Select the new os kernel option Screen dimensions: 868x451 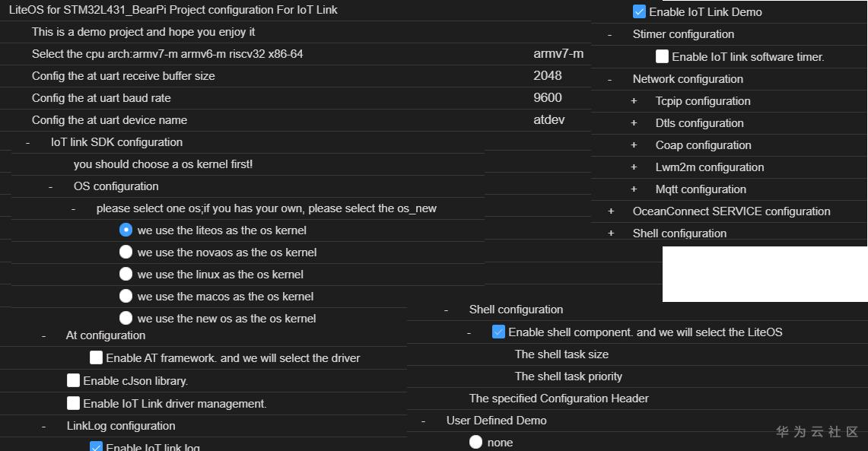pos(126,318)
